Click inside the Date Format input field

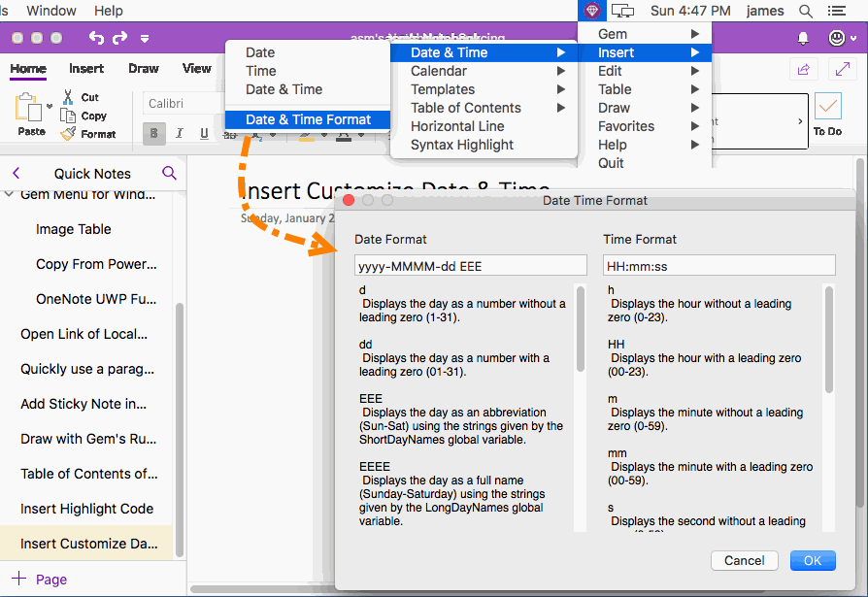pyautogui.click(x=470, y=264)
